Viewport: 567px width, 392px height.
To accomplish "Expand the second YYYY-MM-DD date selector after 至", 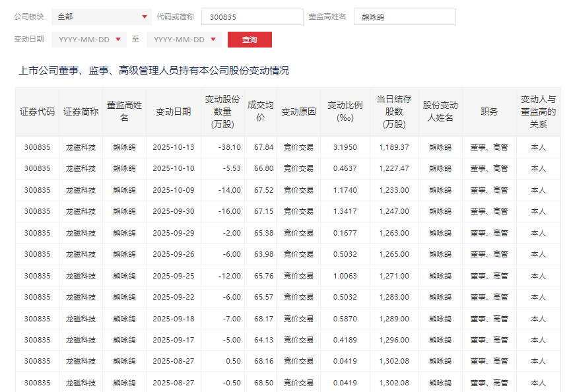I will [x=182, y=39].
